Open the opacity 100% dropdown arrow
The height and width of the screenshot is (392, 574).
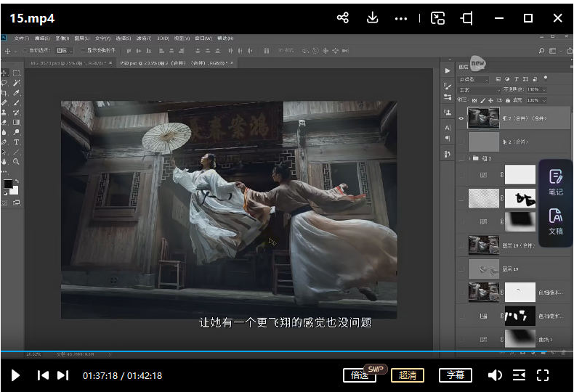[544, 89]
